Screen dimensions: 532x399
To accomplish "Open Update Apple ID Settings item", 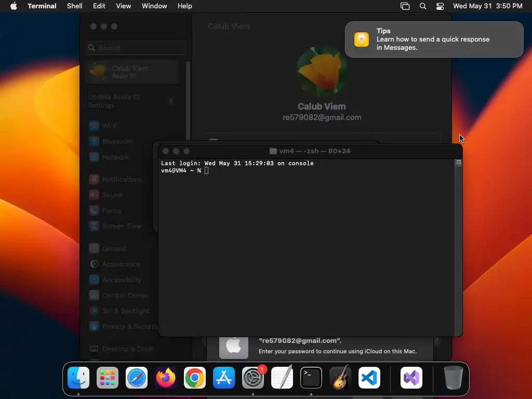I will point(132,101).
